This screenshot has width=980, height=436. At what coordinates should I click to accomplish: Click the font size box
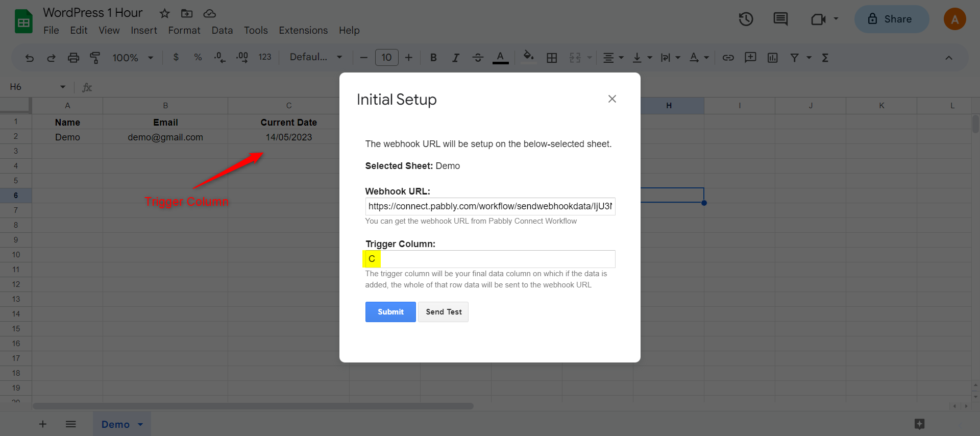[386, 58]
